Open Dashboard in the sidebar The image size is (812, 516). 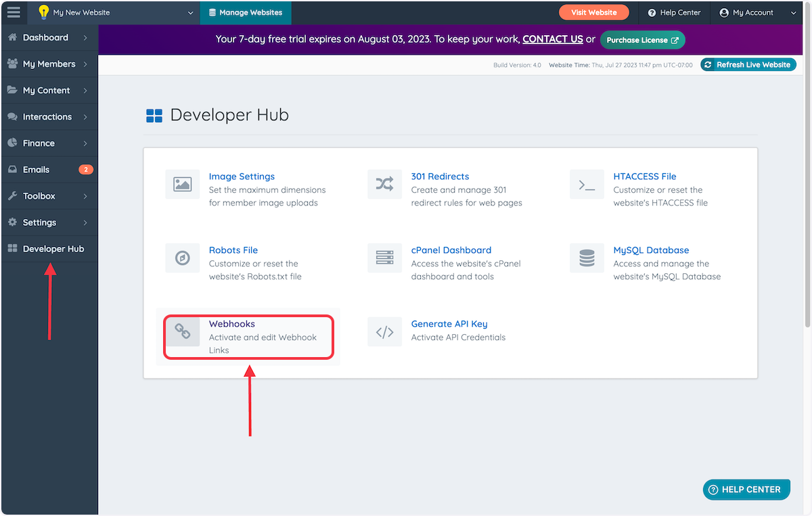[49, 37]
